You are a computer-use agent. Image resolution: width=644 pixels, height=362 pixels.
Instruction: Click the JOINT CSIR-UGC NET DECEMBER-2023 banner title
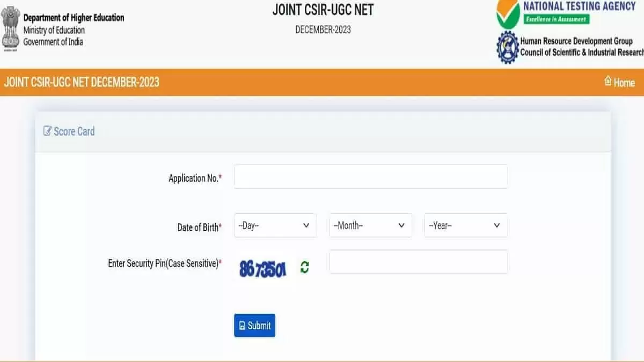82,82
